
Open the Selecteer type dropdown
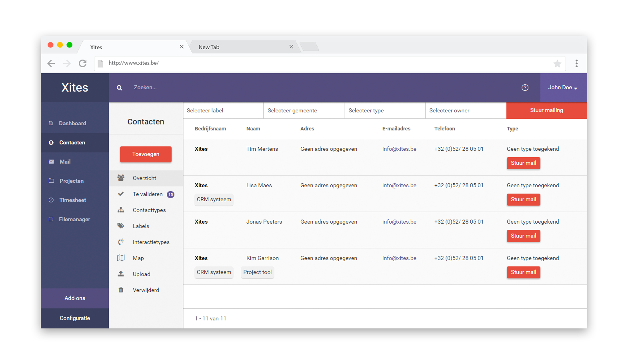[385, 110]
